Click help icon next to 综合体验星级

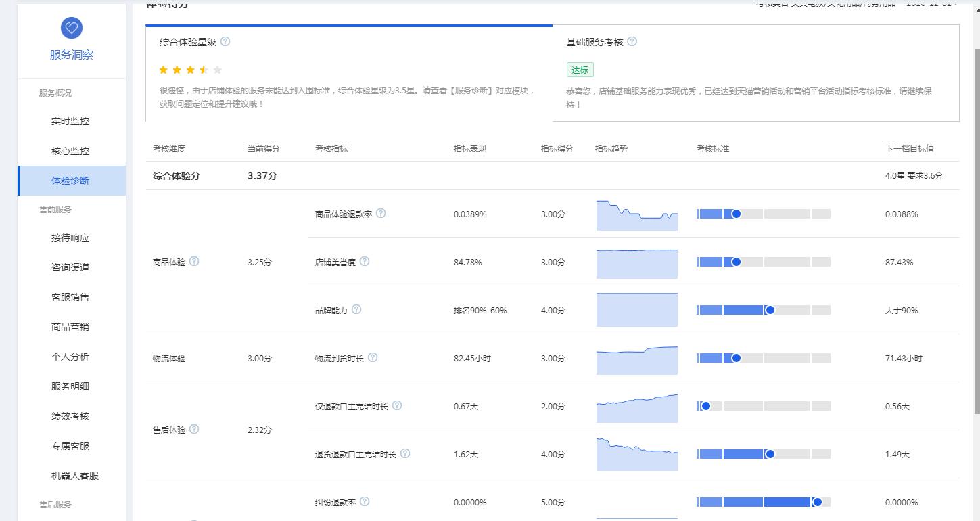(x=225, y=41)
